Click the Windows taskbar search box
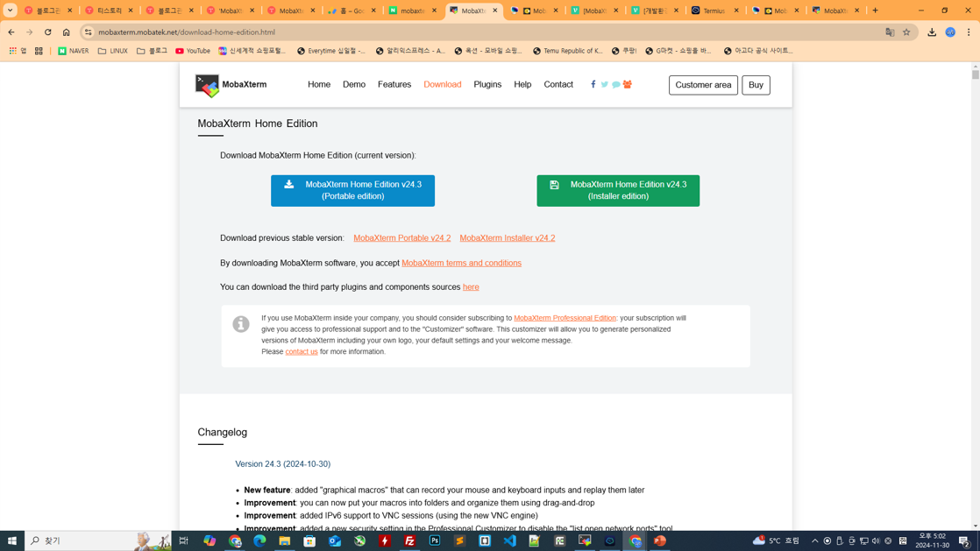 coord(98,541)
